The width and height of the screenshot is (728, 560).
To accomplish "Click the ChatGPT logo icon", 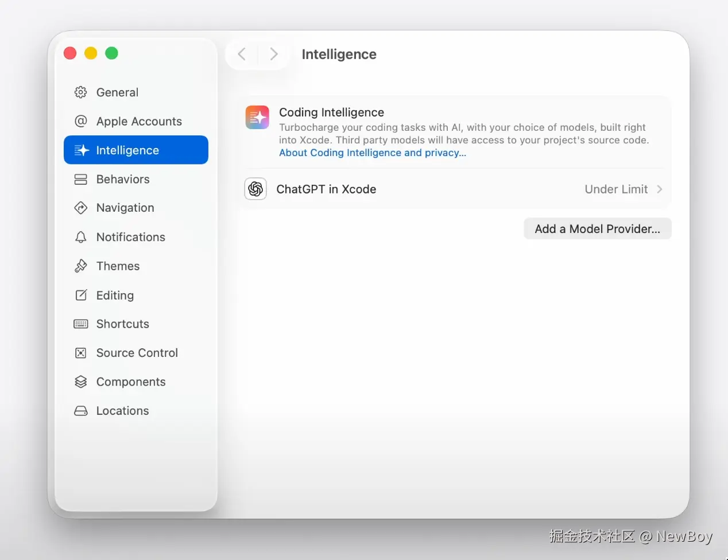I will pyautogui.click(x=255, y=189).
